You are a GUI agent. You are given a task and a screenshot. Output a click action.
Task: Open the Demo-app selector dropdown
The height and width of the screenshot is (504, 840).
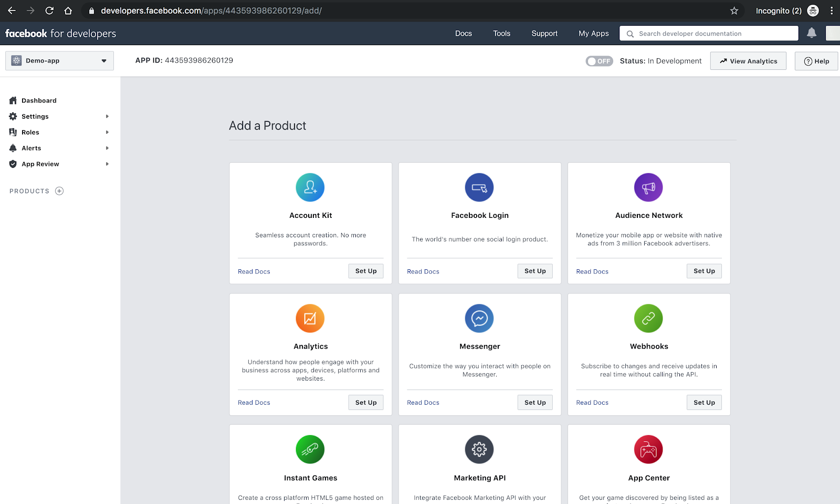pyautogui.click(x=59, y=60)
